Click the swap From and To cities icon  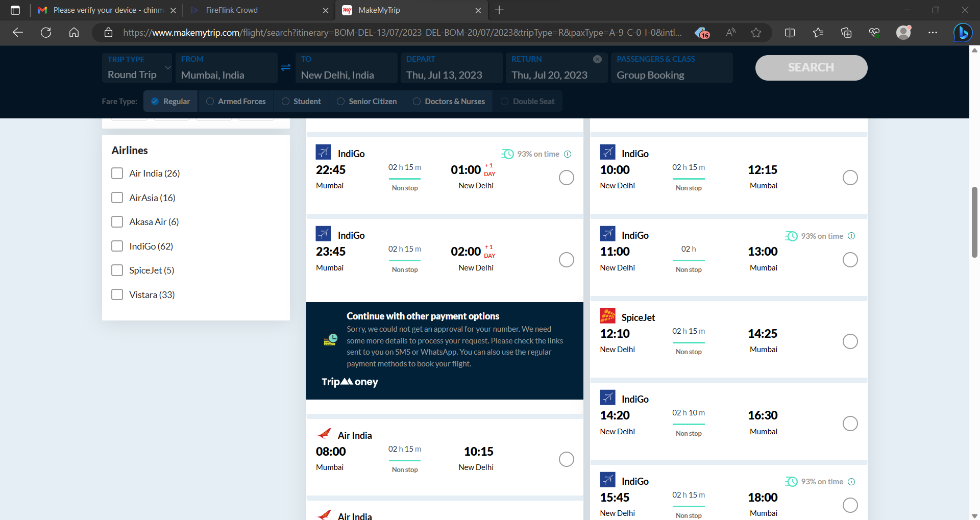[286, 67]
